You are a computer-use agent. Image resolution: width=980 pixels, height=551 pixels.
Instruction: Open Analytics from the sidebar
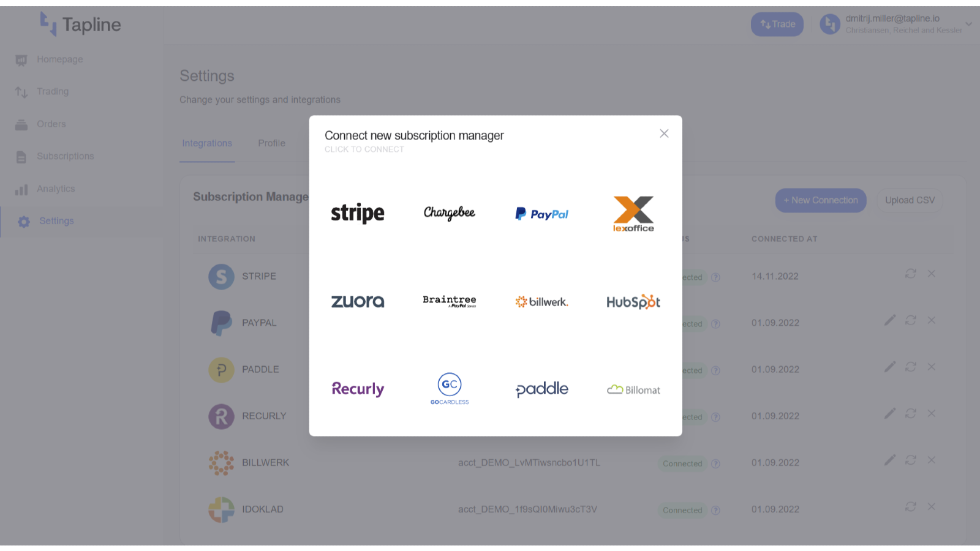point(56,189)
